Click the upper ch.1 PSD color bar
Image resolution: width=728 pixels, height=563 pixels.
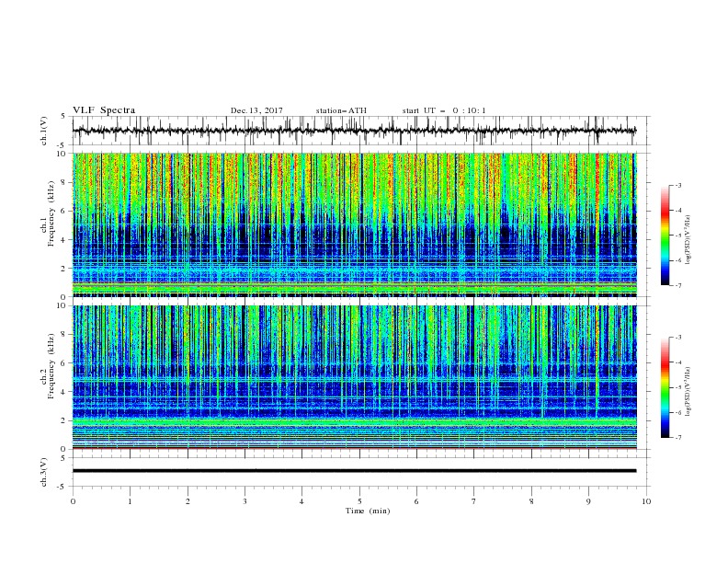tap(665, 236)
